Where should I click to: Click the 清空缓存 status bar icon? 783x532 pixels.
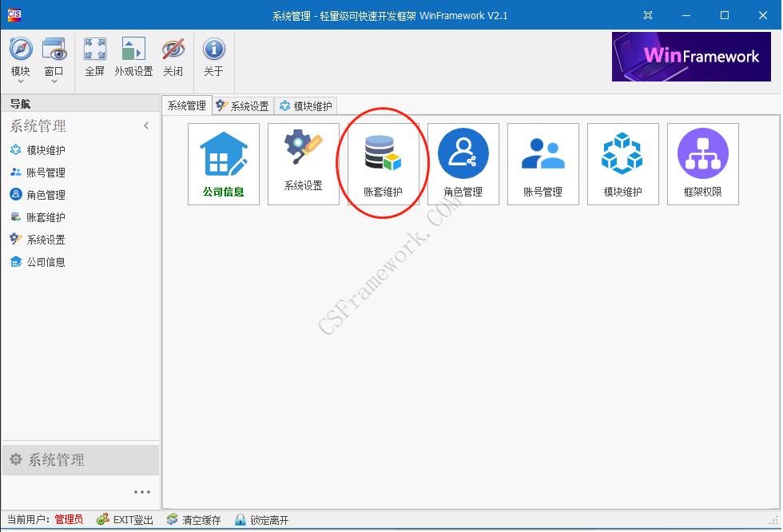click(171, 519)
